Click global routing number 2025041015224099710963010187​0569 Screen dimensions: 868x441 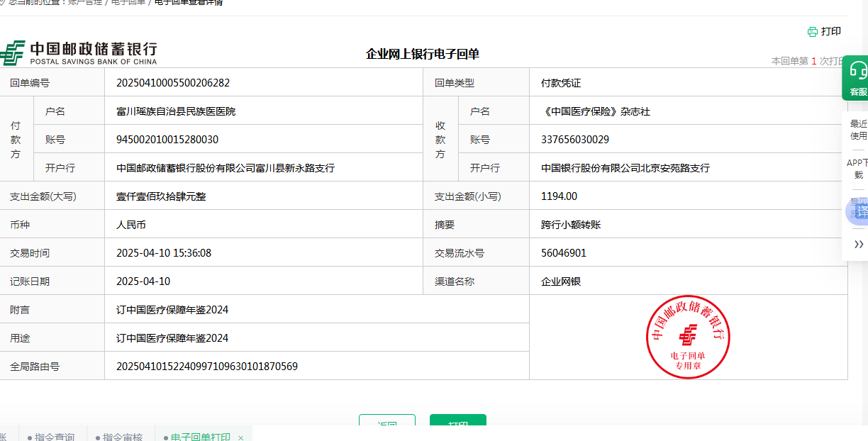[207, 367]
